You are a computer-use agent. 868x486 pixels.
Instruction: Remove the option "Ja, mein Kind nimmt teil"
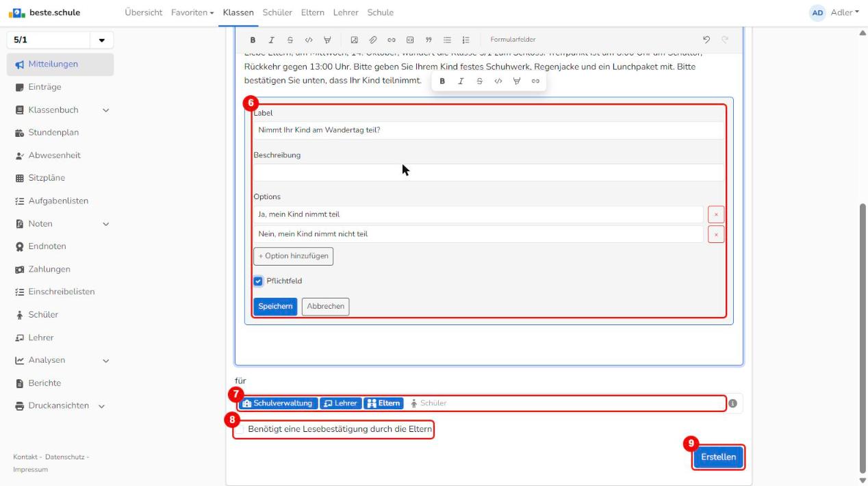(716, 214)
